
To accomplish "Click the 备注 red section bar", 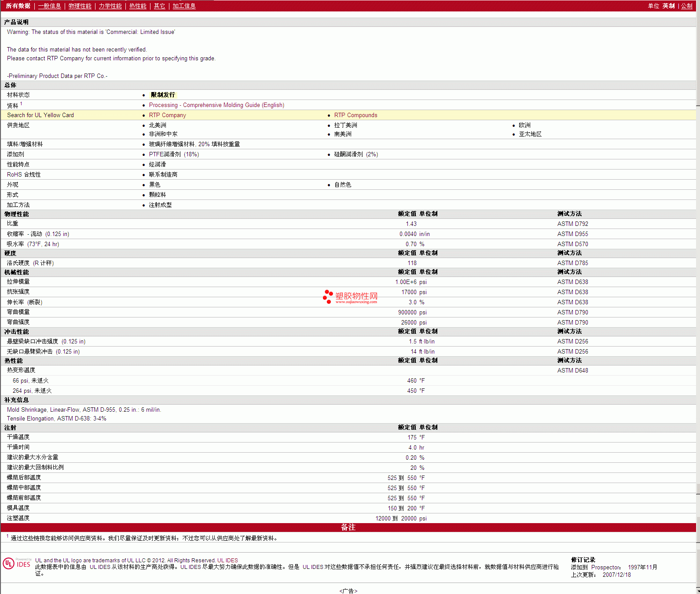I will (x=348, y=527).
